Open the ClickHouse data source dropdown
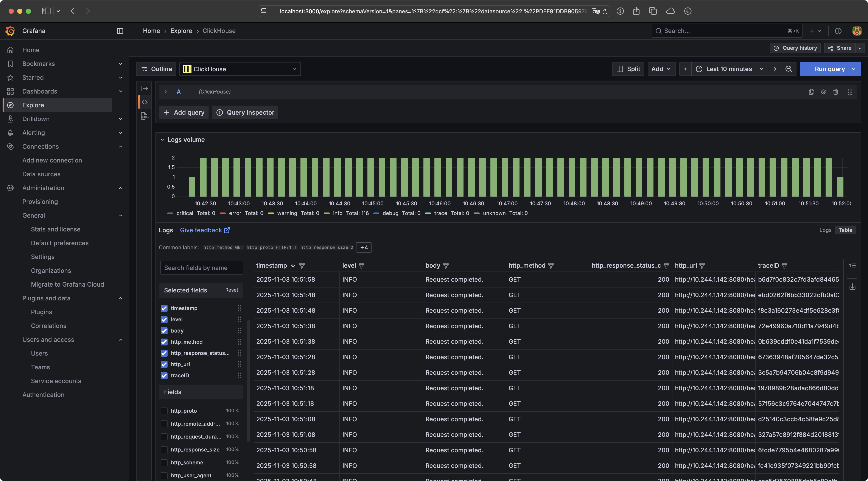 point(240,69)
